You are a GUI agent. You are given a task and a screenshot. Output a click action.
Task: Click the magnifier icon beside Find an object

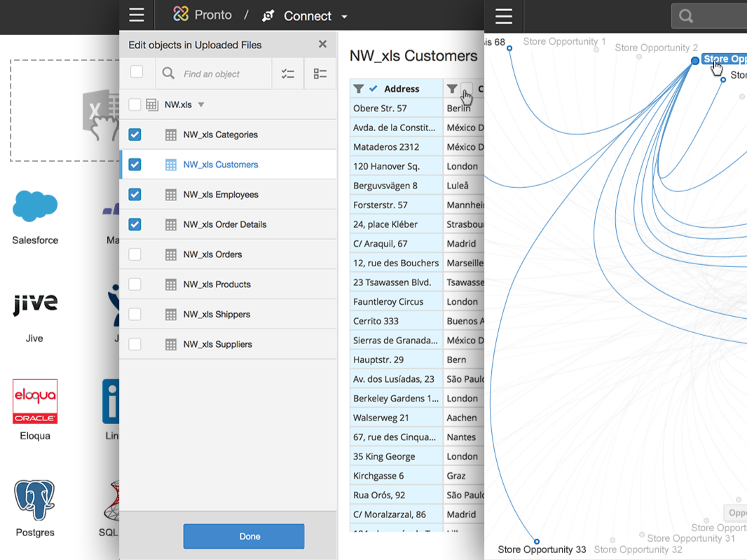[168, 74]
